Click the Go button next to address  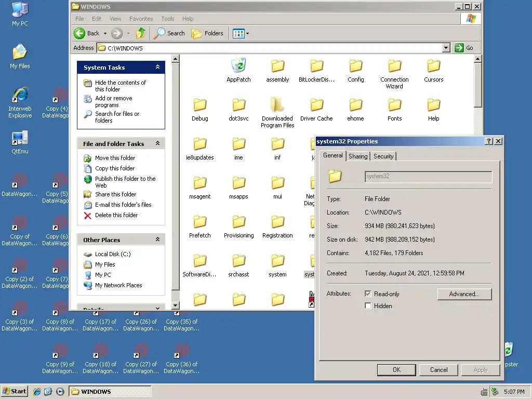pyautogui.click(x=464, y=48)
